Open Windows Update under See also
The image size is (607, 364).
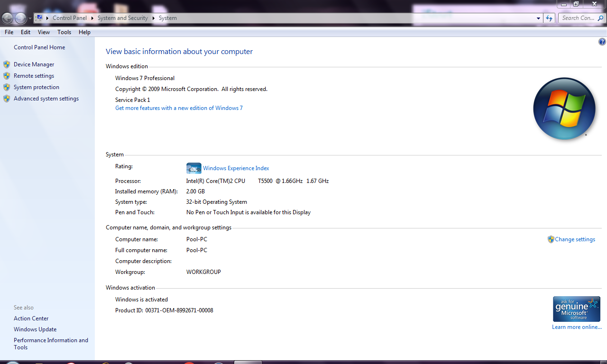pos(35,329)
